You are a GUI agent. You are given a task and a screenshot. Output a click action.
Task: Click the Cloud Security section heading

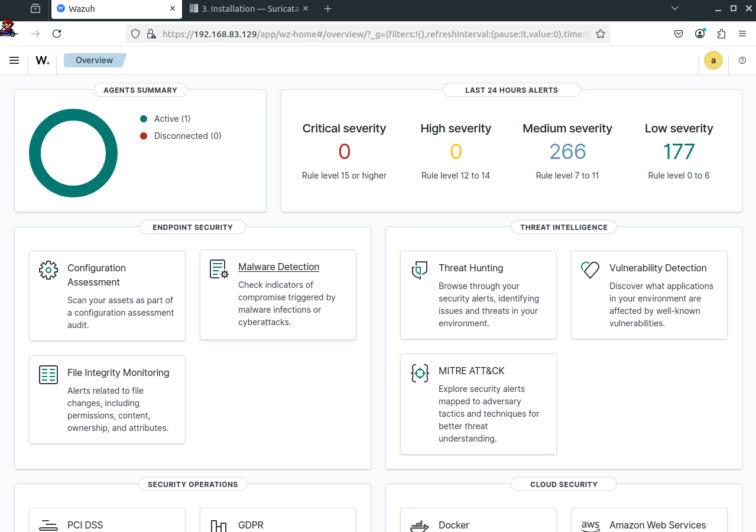[x=564, y=484]
